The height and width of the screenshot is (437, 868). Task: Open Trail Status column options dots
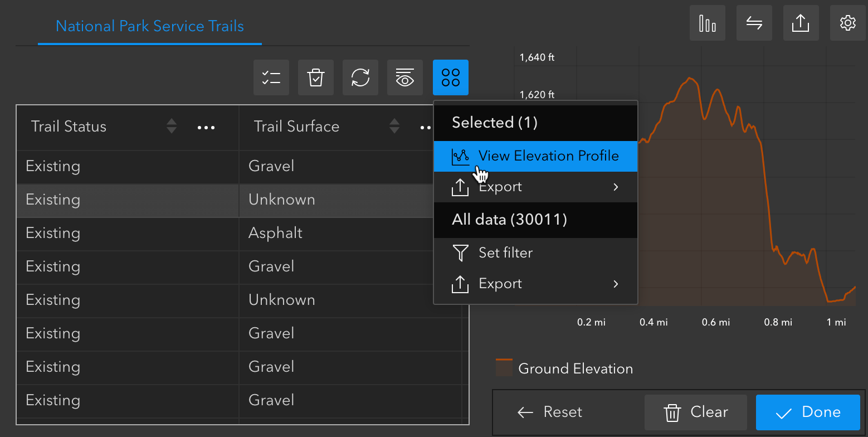[x=206, y=128]
